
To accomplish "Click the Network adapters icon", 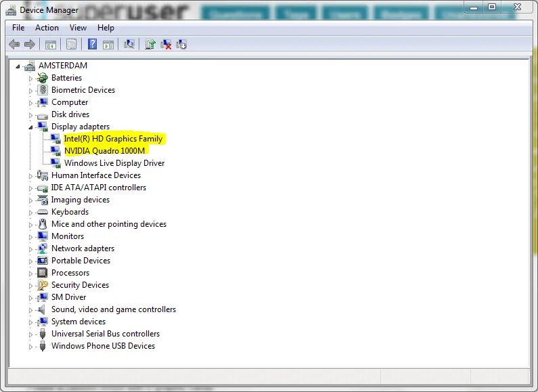I will (42, 248).
